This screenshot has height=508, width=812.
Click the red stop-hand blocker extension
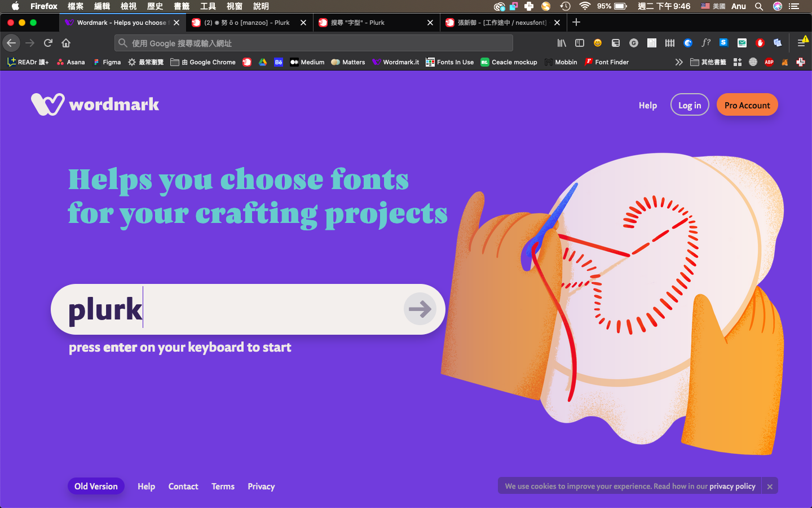[x=760, y=43]
